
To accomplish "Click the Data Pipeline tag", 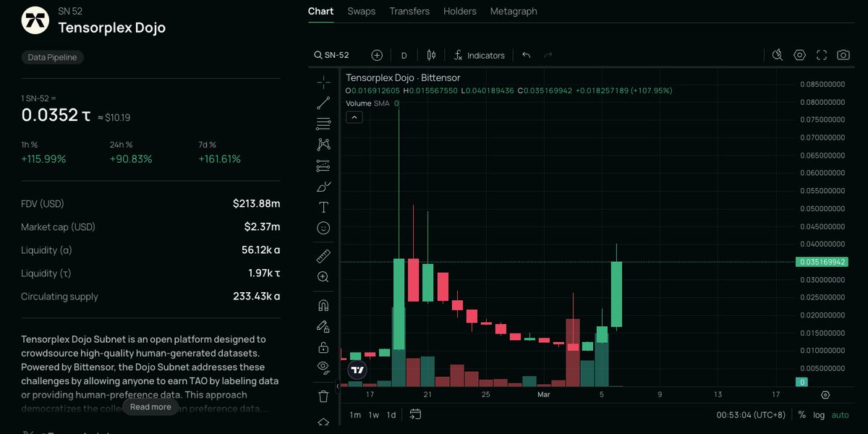I will click(52, 57).
